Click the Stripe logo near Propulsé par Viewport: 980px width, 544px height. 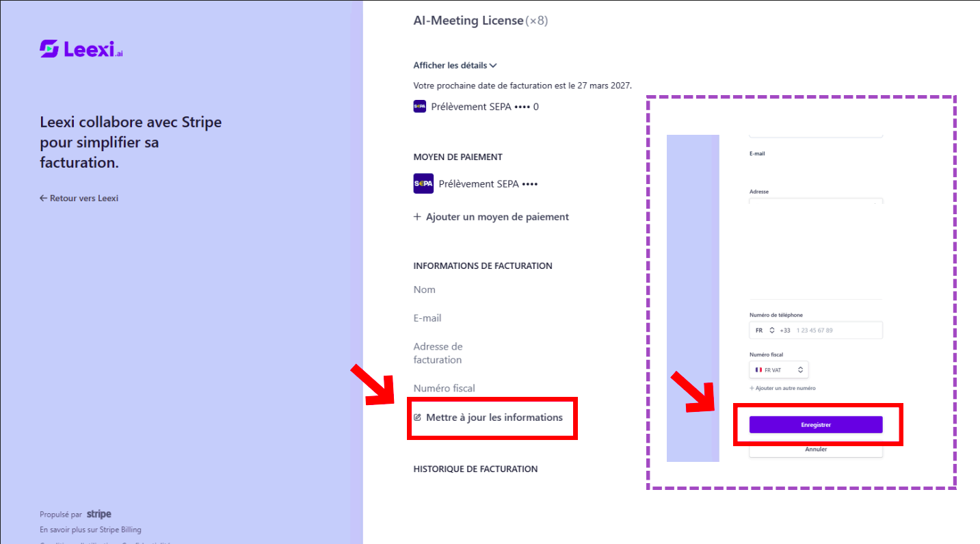[99, 514]
